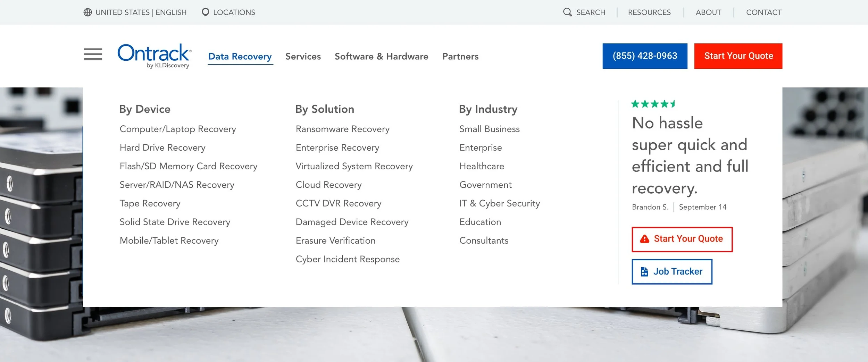The image size is (868, 362).
Task: Click the globe language icon
Action: (87, 12)
